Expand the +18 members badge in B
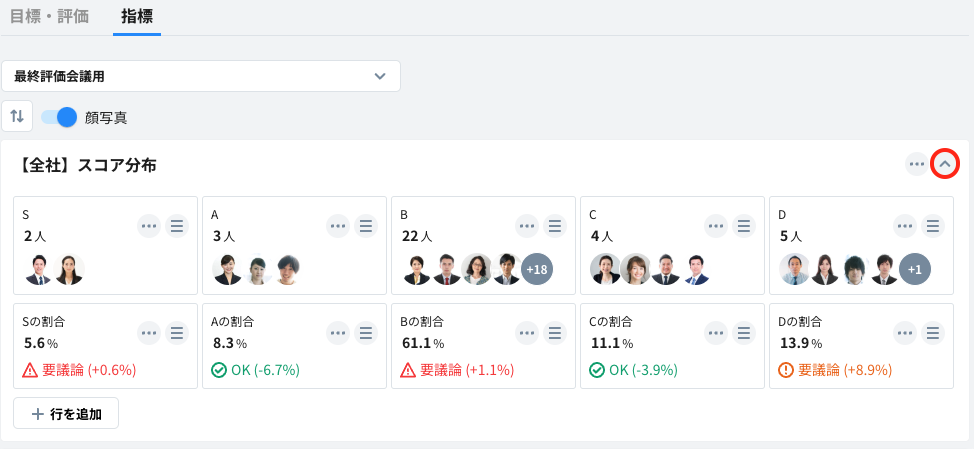Screen dimensions: 974x449 pos(537,269)
